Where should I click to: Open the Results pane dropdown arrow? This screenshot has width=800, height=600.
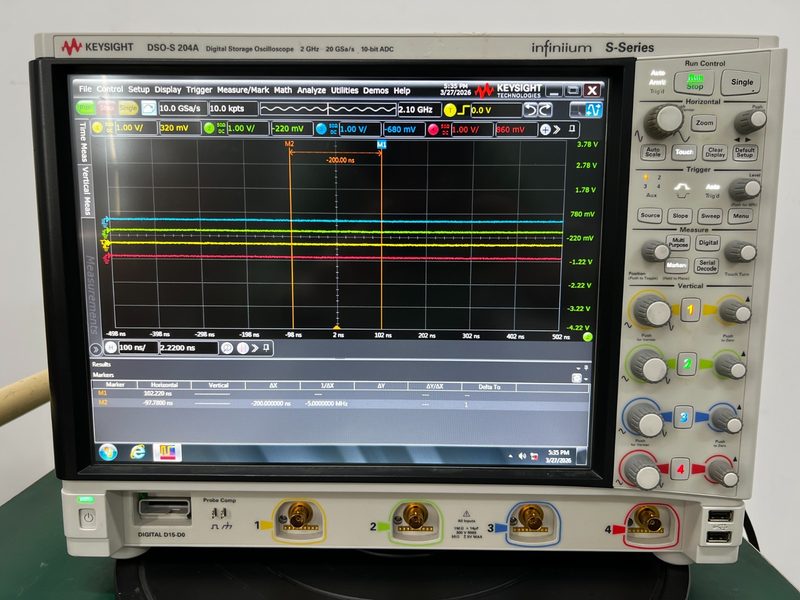[579, 367]
